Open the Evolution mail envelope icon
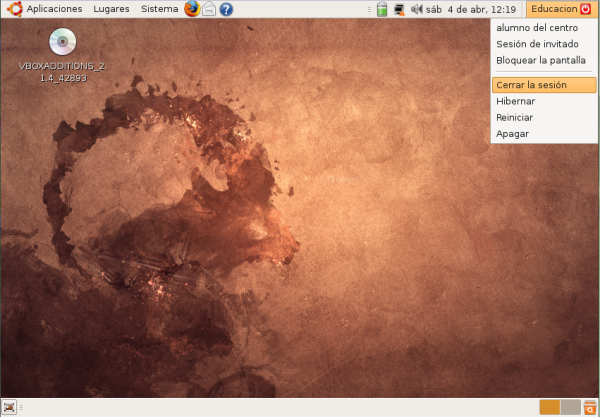 (209, 9)
